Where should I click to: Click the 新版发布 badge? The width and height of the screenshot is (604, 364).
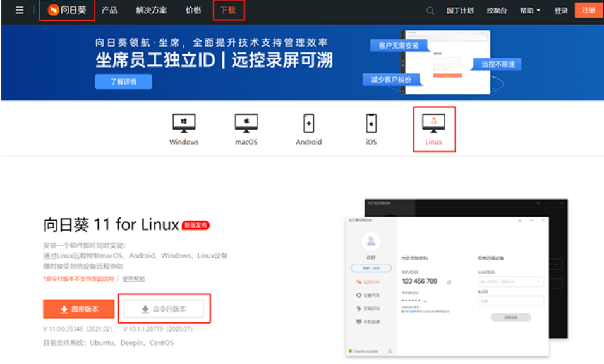196,225
